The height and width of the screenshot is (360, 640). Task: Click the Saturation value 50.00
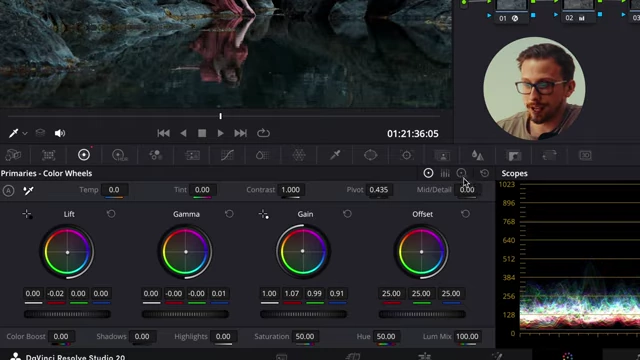click(x=305, y=337)
